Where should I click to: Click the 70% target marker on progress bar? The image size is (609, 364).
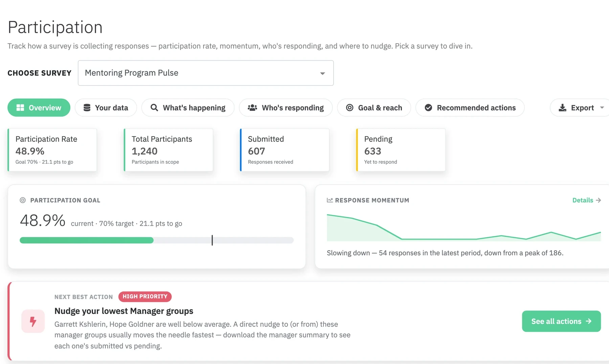click(212, 240)
